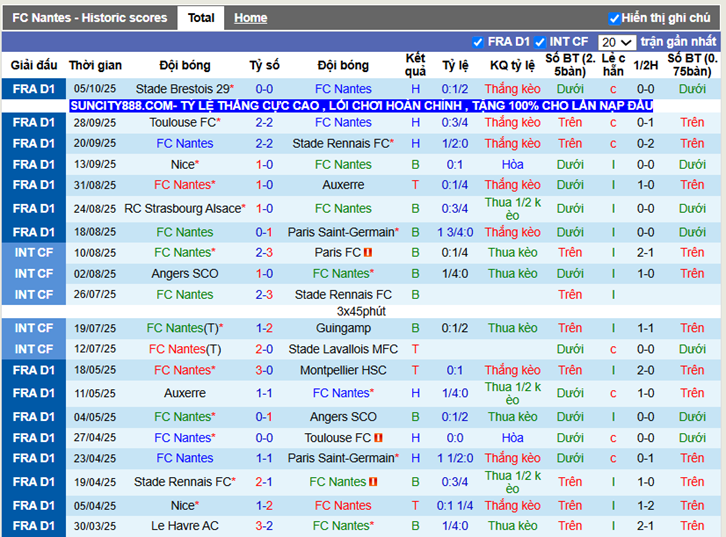The image size is (726, 537).
Task: Open Paris Saint-Germain in 23/04/25 row
Action: click(341, 458)
